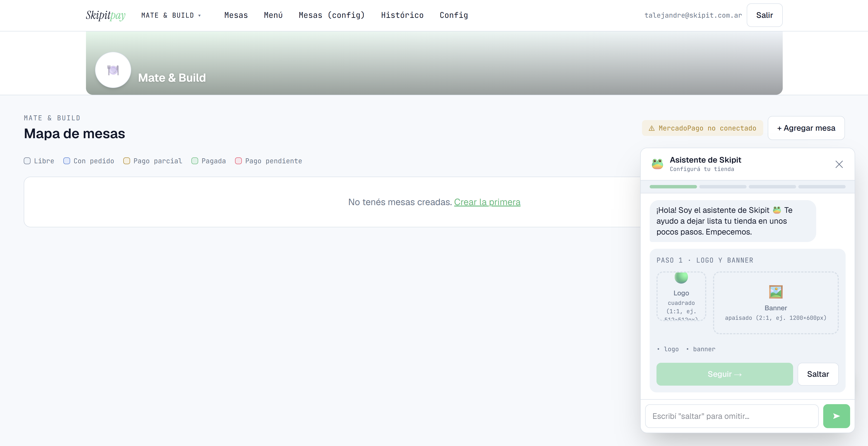The height and width of the screenshot is (446, 868).
Task: Open the Menú section
Action: 273,15
